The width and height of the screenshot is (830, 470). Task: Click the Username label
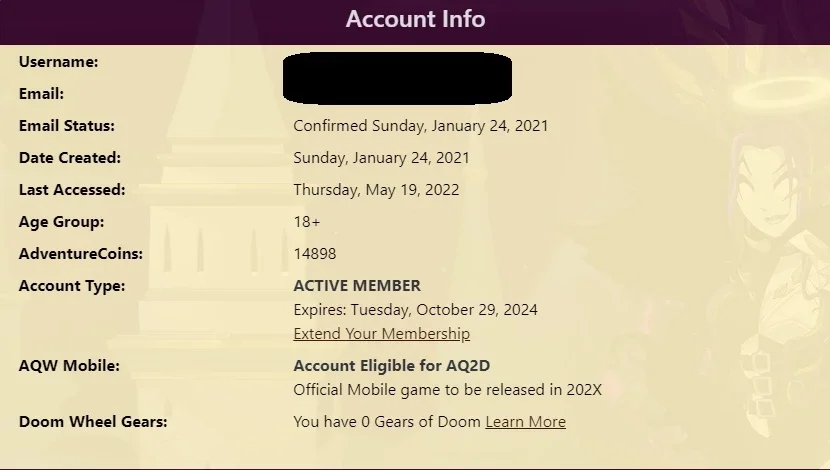click(58, 62)
